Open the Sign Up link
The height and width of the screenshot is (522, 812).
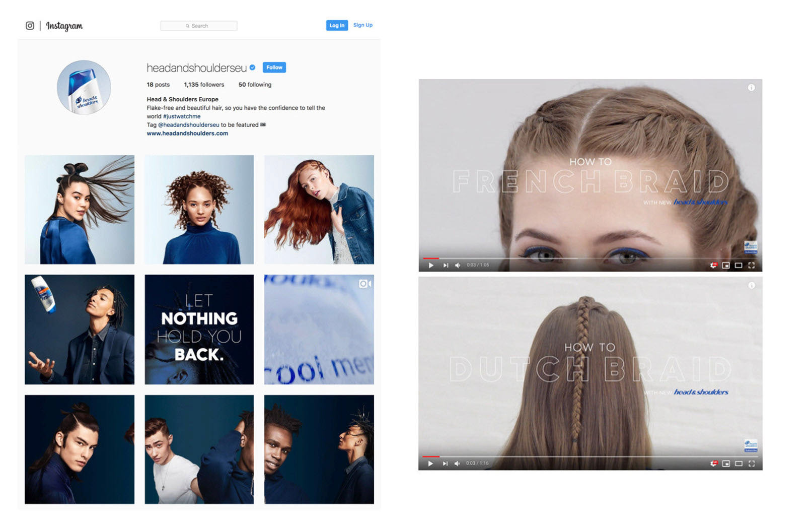click(x=363, y=25)
